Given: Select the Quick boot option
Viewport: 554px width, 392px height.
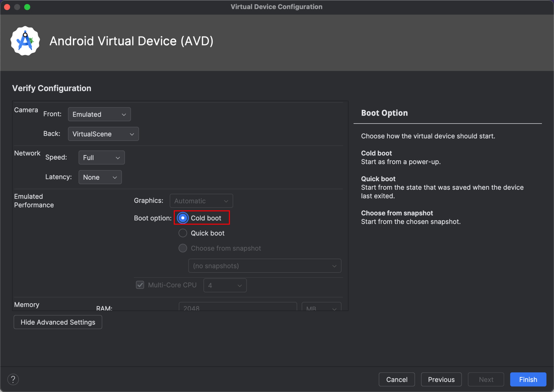Looking at the screenshot, I should click(x=183, y=233).
